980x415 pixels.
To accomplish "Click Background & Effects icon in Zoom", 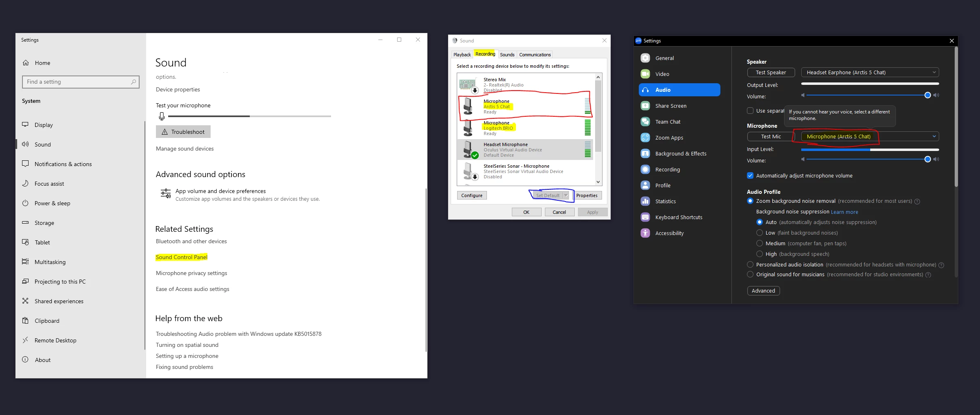I will [x=645, y=153].
